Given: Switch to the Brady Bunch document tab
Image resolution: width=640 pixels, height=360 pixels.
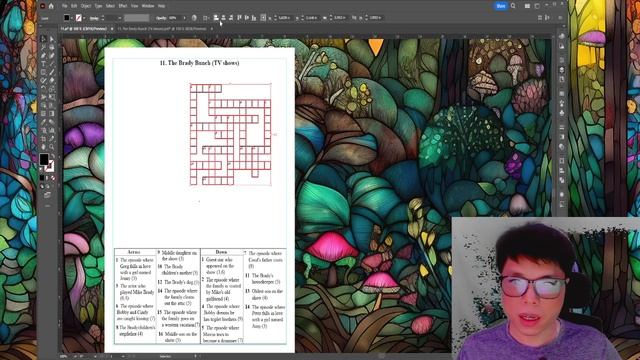Looking at the screenshot, I should pyautogui.click(x=162, y=29).
